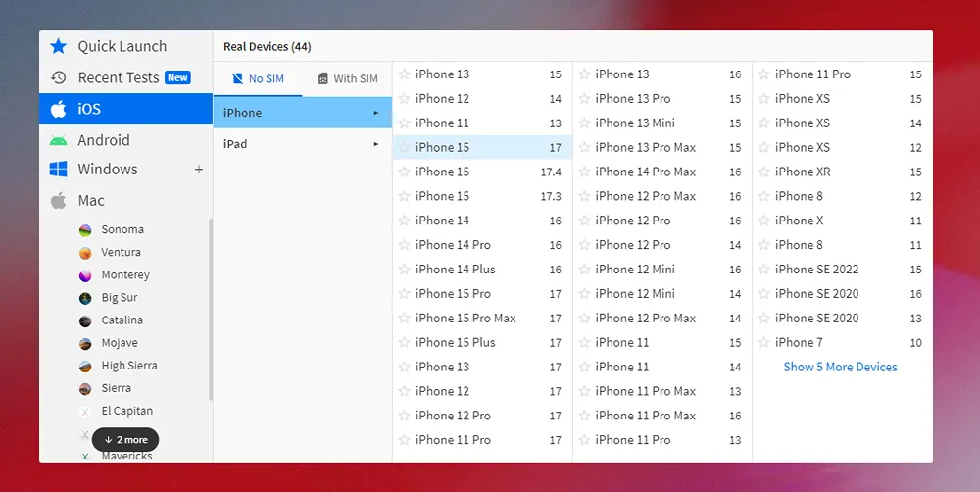Viewport: 980px width, 492px height.
Task: Click the star icon for iPhone 14 Pro
Action: coord(405,244)
